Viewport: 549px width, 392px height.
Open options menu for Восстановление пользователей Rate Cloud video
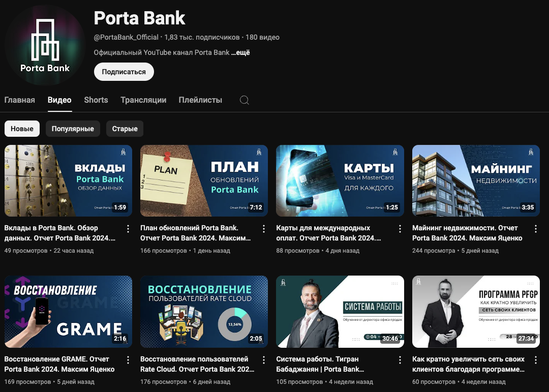click(264, 360)
